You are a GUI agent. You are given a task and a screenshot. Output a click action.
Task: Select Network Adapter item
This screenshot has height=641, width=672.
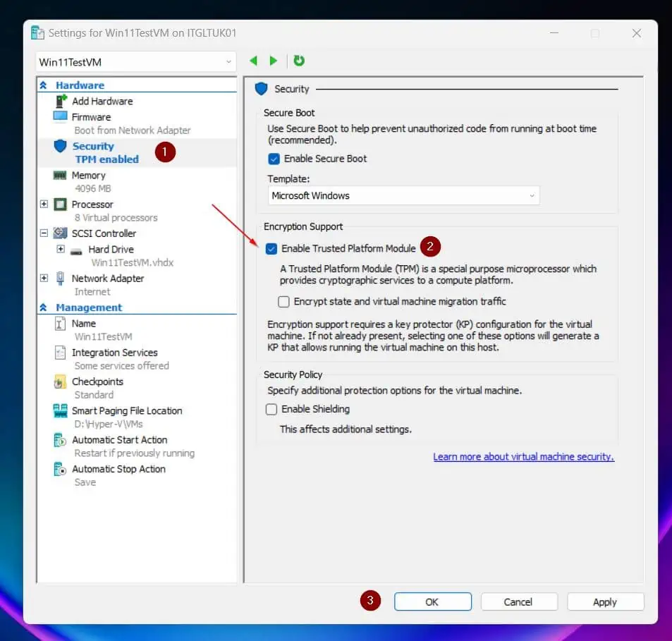(108, 278)
